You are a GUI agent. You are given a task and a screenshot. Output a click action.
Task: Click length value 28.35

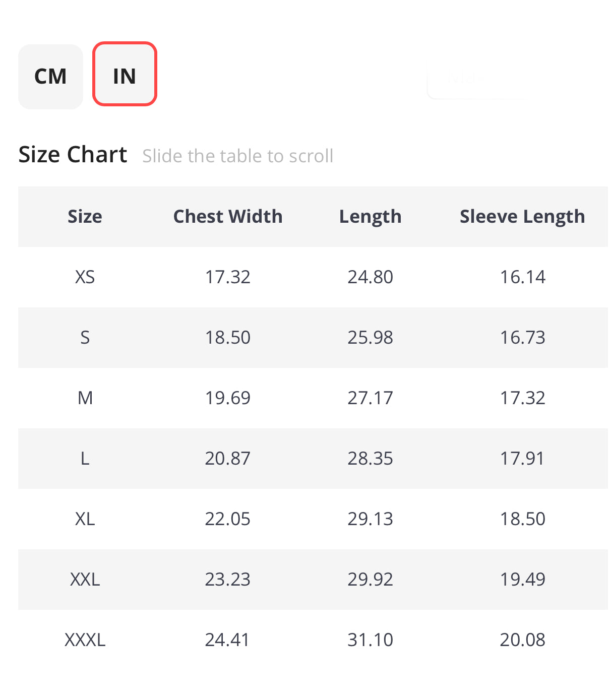tap(370, 459)
